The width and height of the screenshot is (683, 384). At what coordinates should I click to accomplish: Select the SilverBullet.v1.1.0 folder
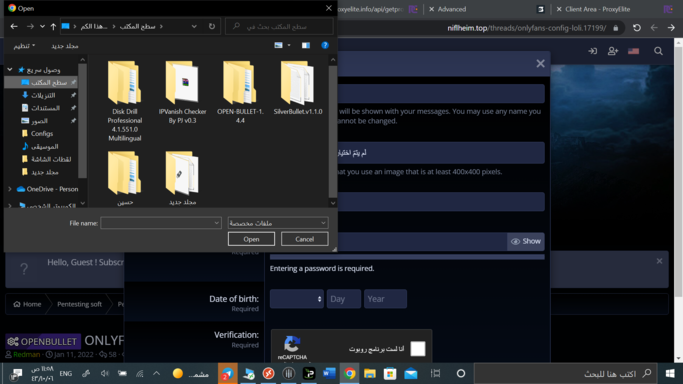coord(298,88)
